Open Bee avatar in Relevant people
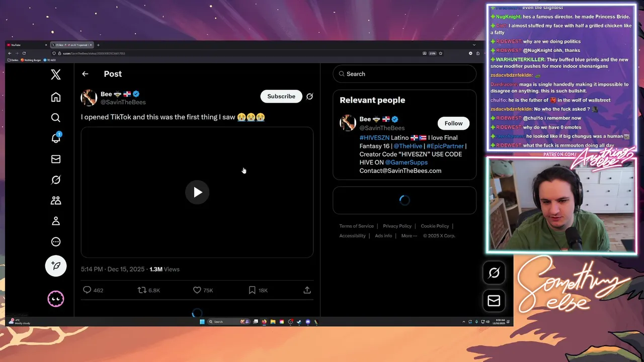The image size is (644, 362). tap(348, 123)
